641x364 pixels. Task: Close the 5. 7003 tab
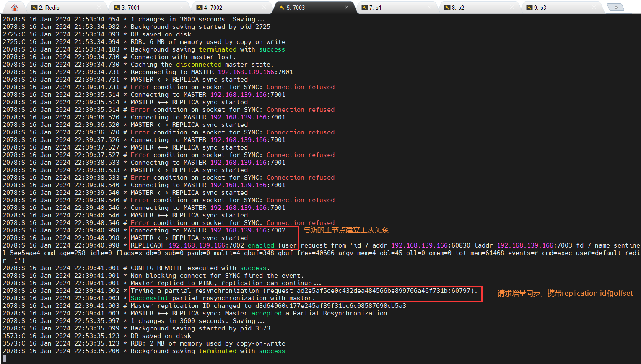click(347, 7)
